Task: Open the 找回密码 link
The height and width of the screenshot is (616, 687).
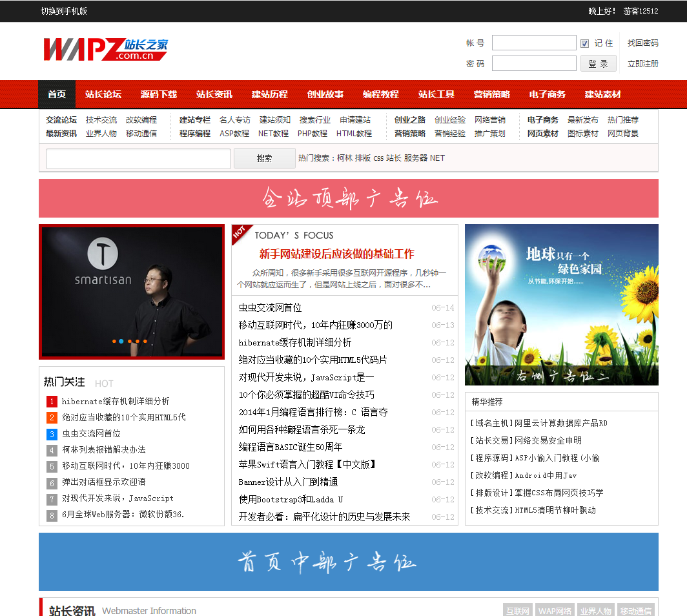Action: pyautogui.click(x=642, y=43)
